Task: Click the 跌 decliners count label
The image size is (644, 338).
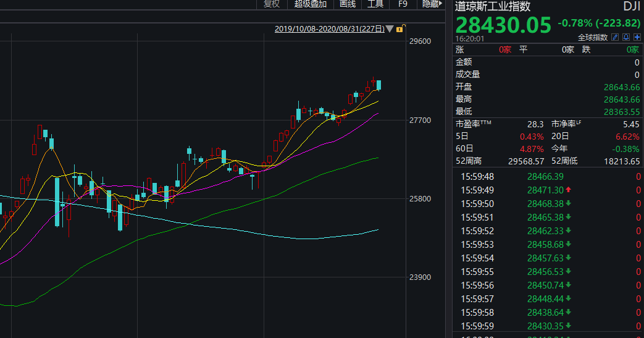Action: tap(587, 50)
